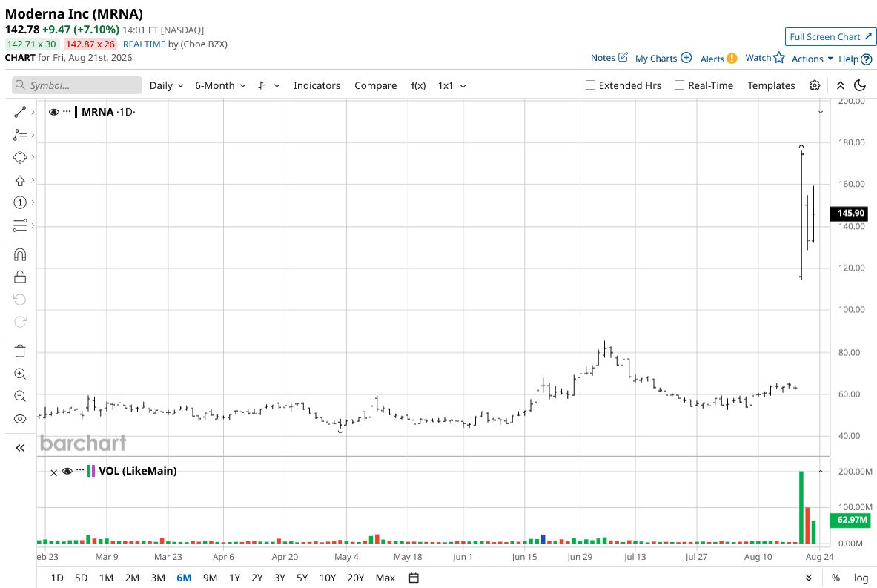Select the trend line drawing tool
877x588 pixels.
click(19, 112)
